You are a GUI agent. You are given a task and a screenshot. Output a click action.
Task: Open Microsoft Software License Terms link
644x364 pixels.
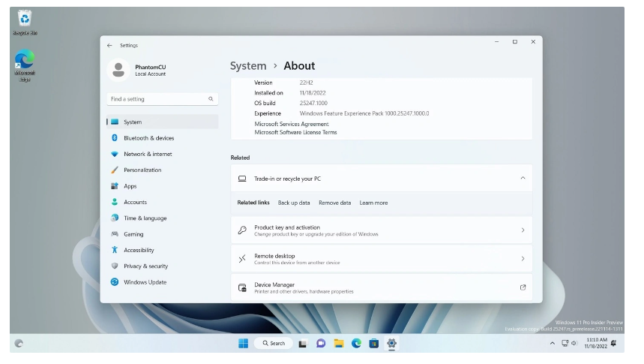point(295,132)
